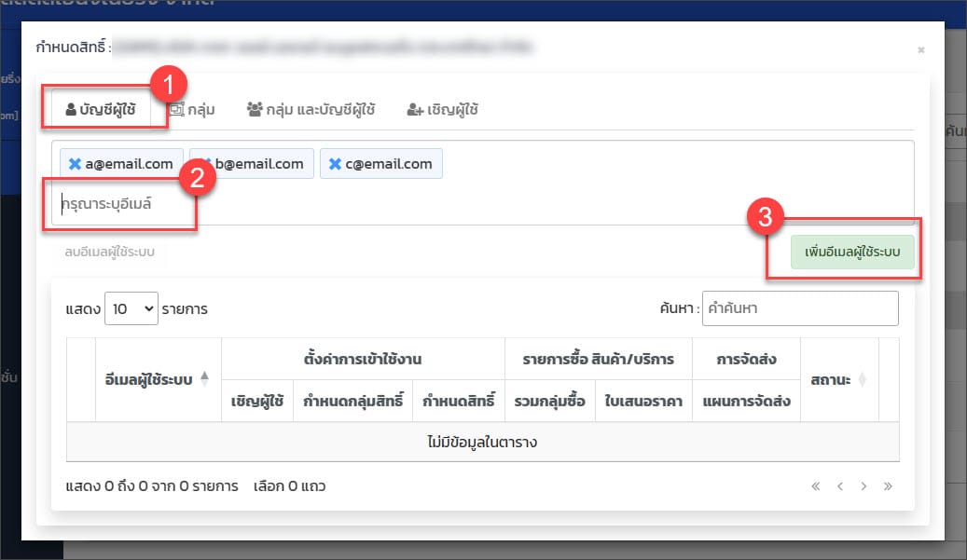Switch to the บัญชีผู้ใช้ tab
This screenshot has height=560, width=967.
click(102, 110)
